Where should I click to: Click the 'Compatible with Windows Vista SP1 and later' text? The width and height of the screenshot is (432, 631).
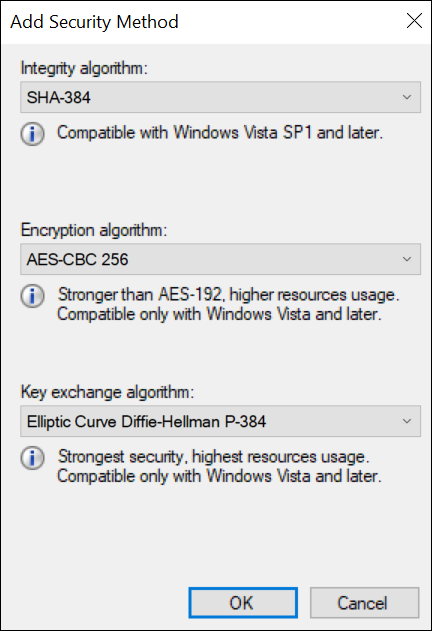pyautogui.click(x=220, y=133)
